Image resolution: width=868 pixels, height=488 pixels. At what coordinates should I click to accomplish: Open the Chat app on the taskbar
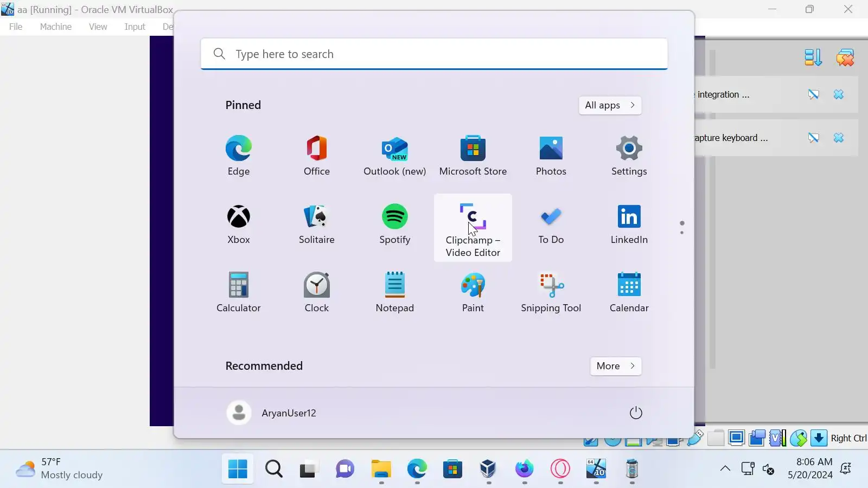pos(344,469)
